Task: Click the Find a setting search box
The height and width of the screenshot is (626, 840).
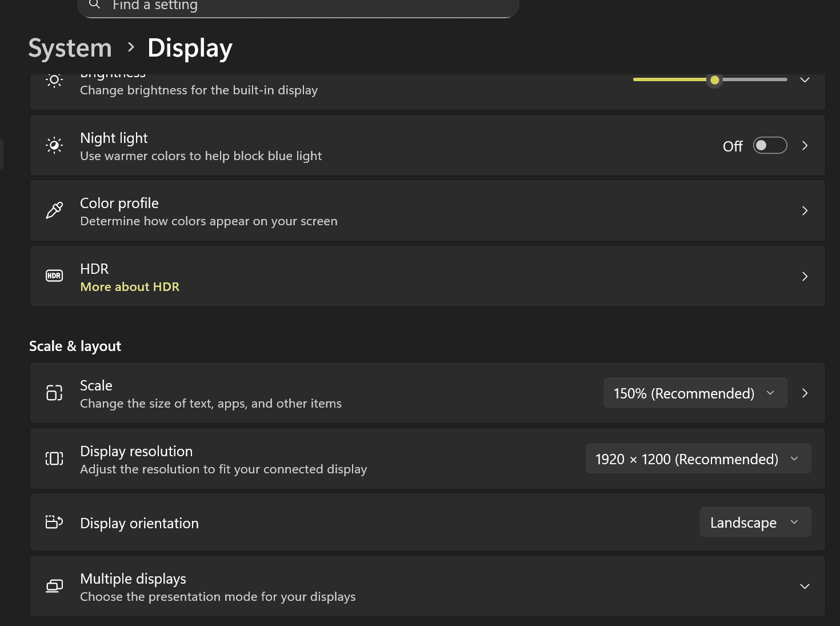Action: [x=297, y=6]
